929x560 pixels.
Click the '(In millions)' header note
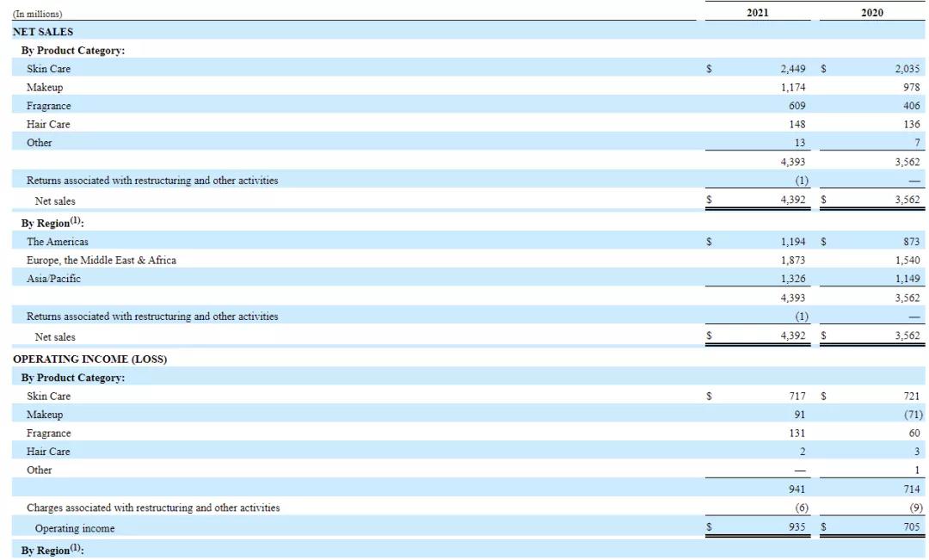click(x=37, y=14)
